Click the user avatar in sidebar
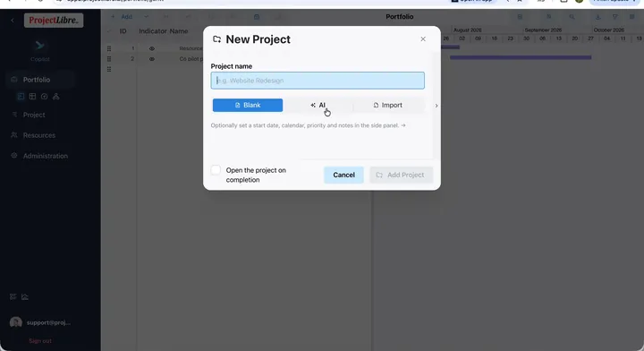Image resolution: width=644 pixels, height=351 pixels. point(15,322)
